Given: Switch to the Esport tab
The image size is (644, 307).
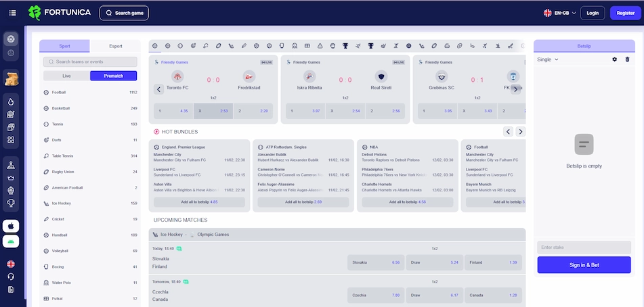Looking at the screenshot, I should (x=115, y=46).
